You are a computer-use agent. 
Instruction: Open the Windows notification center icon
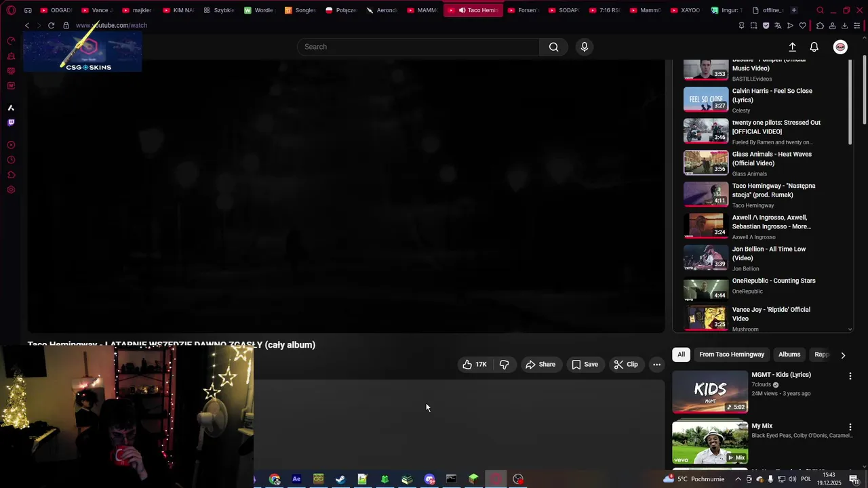click(854, 479)
